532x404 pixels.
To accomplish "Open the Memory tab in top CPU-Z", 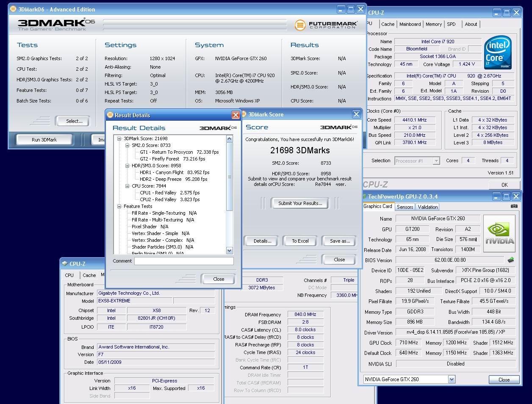I will click(x=434, y=24).
